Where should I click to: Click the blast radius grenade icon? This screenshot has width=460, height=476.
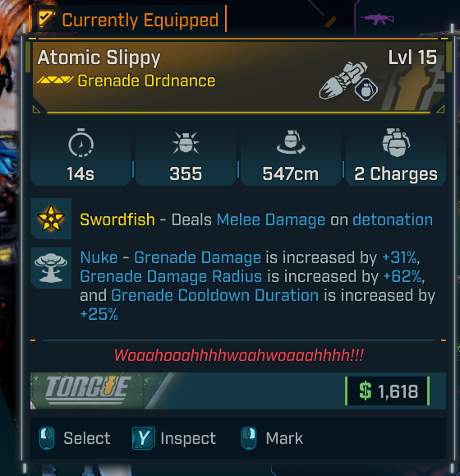coord(291,142)
